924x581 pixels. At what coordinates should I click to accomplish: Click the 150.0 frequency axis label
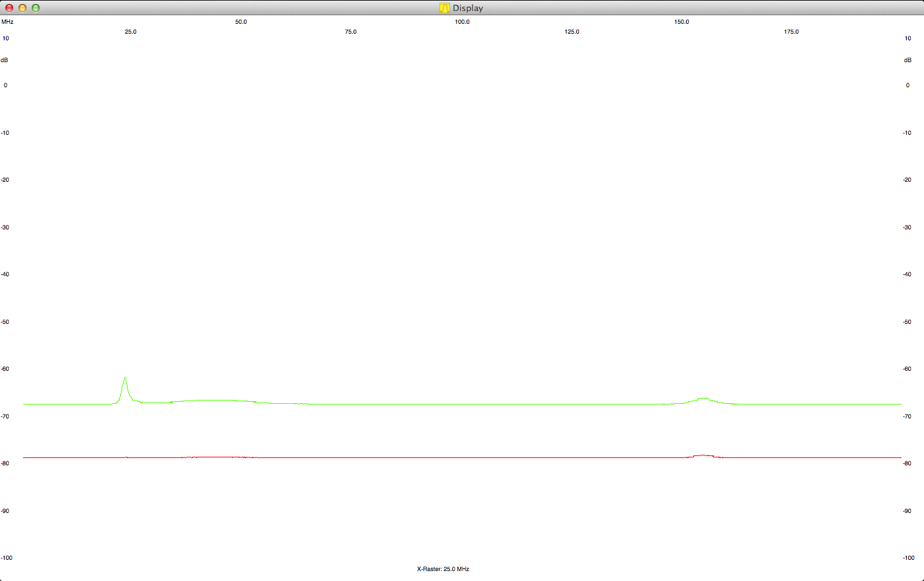[x=681, y=22]
